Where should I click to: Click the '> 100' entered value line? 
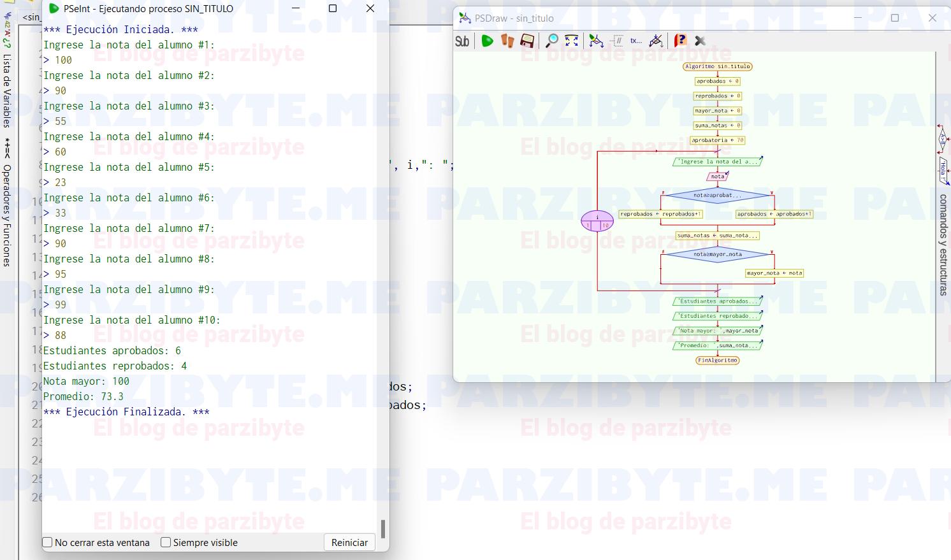[x=57, y=60]
